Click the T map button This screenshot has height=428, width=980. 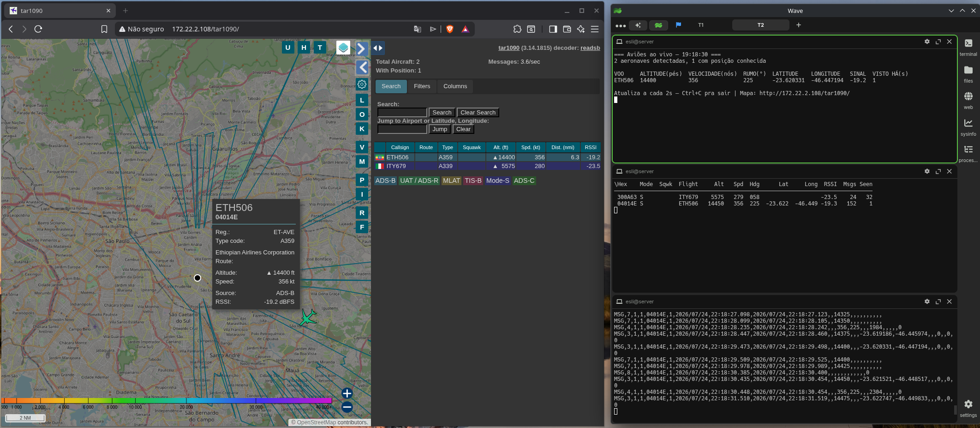tap(320, 48)
